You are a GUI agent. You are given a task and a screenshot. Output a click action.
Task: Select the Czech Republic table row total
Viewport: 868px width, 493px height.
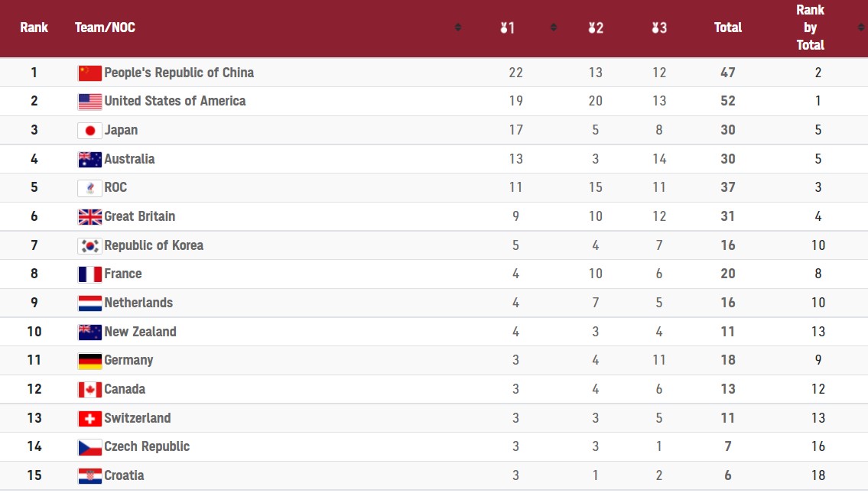click(x=727, y=446)
